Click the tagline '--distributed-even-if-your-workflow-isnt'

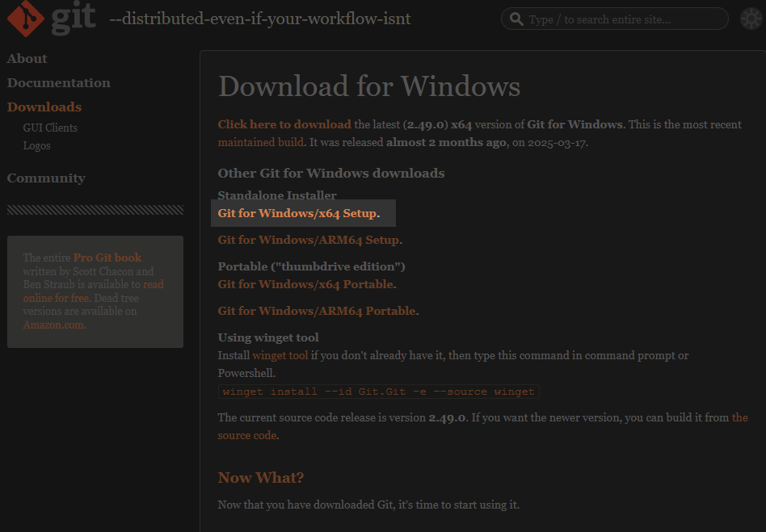pos(260,19)
